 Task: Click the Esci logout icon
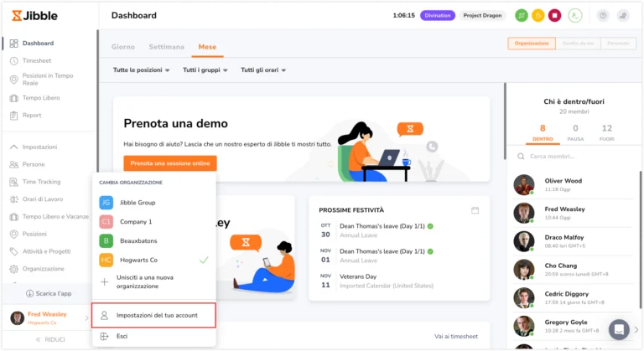(104, 336)
